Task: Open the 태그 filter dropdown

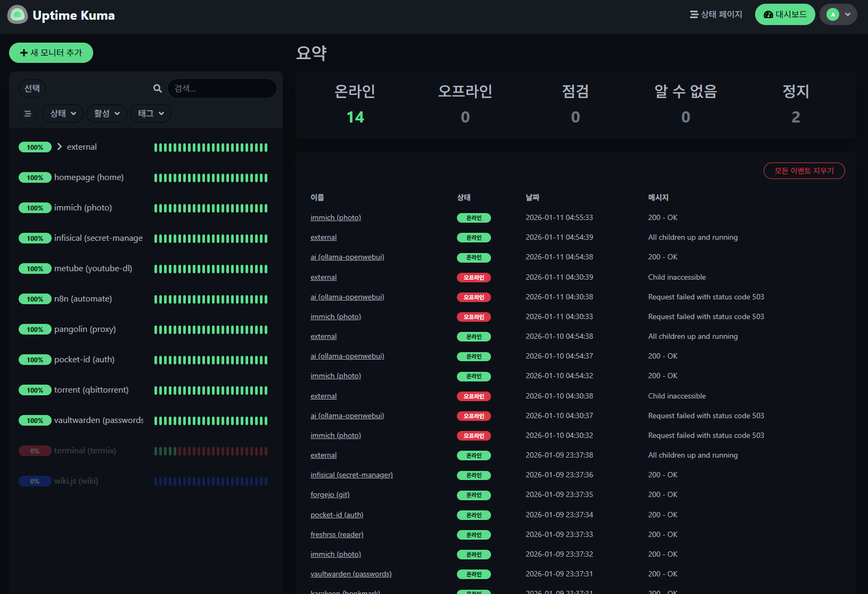Action: [x=151, y=113]
